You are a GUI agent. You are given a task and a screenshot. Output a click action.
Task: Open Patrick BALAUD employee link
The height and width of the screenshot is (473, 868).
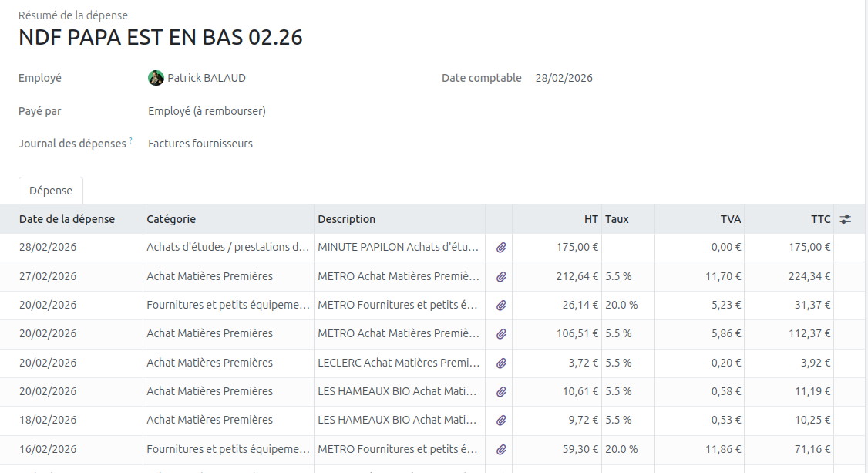(207, 78)
